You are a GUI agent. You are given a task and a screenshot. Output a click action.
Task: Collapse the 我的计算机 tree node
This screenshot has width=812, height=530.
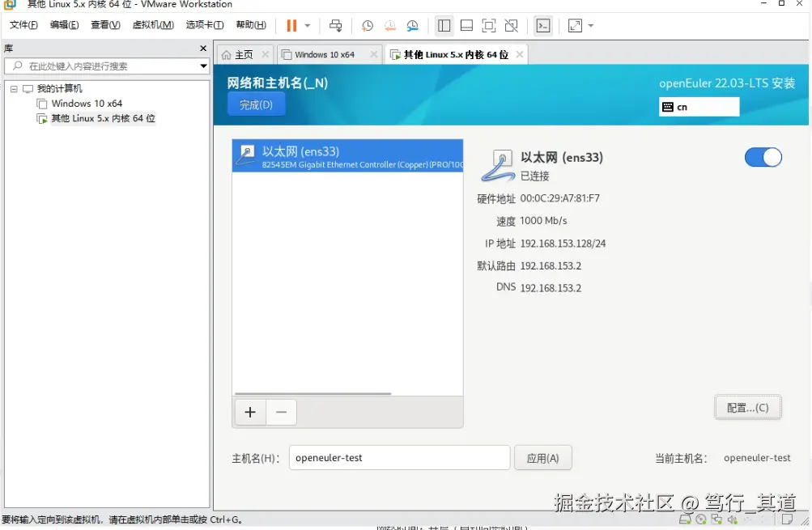coord(14,89)
